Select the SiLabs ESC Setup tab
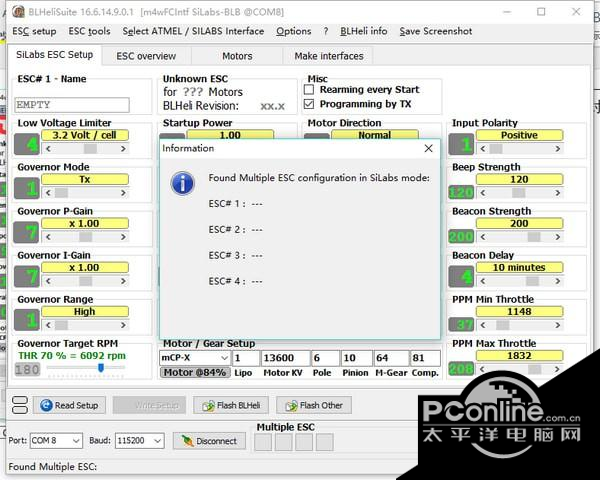Image resolution: width=600 pixels, height=480 pixels. (x=54, y=55)
